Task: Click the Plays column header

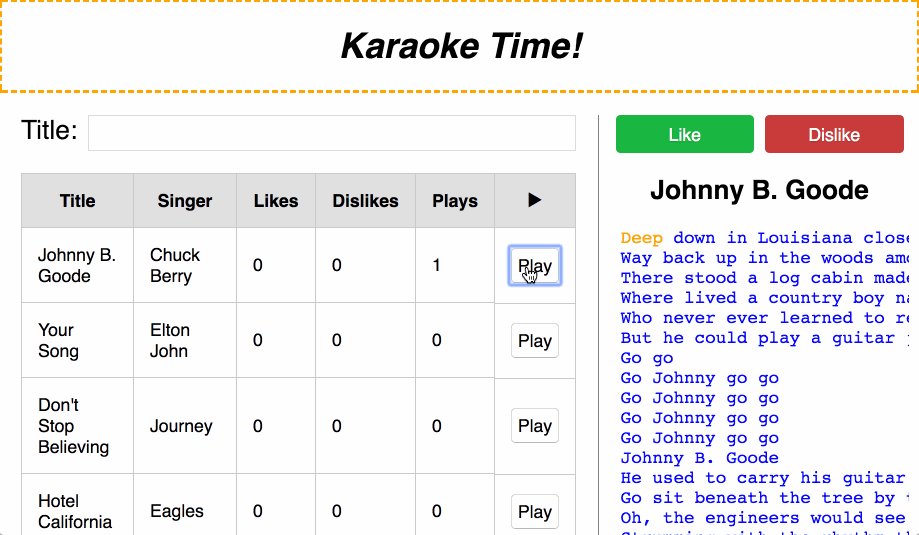Action: coord(455,200)
